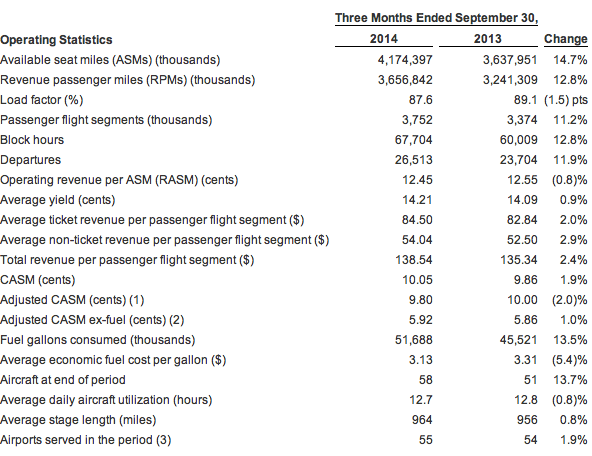The image size is (592, 456).
Task: Click the Average yield (cents) label
Action: 57,200
